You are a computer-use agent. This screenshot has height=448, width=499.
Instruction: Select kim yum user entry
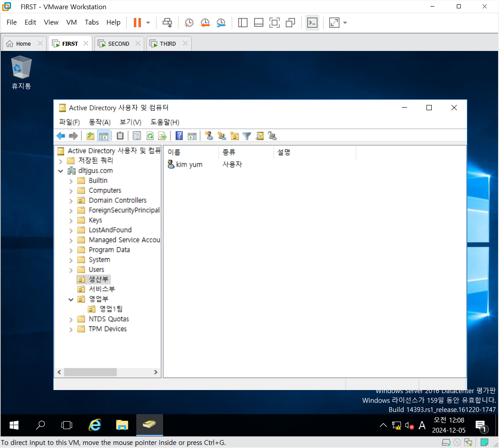[189, 164]
